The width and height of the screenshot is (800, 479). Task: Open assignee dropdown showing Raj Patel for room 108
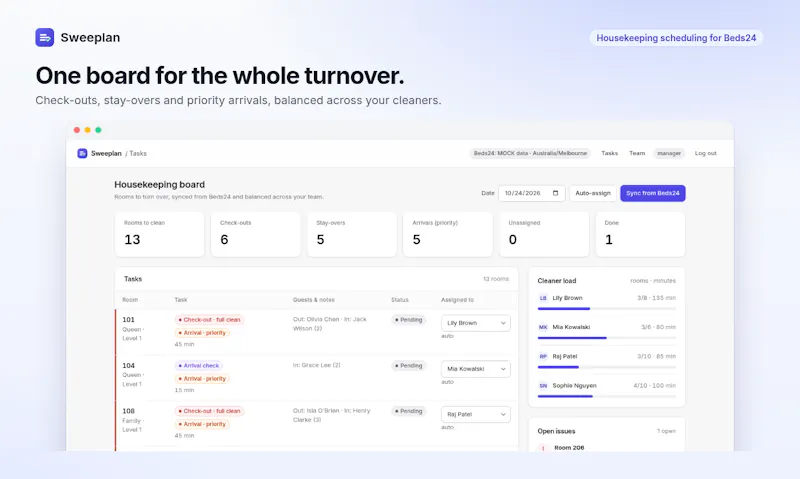[x=476, y=414]
